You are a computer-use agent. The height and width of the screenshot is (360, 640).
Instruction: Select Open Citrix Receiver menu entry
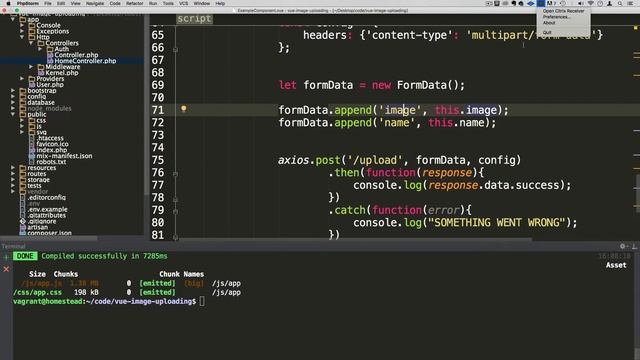(563, 11)
